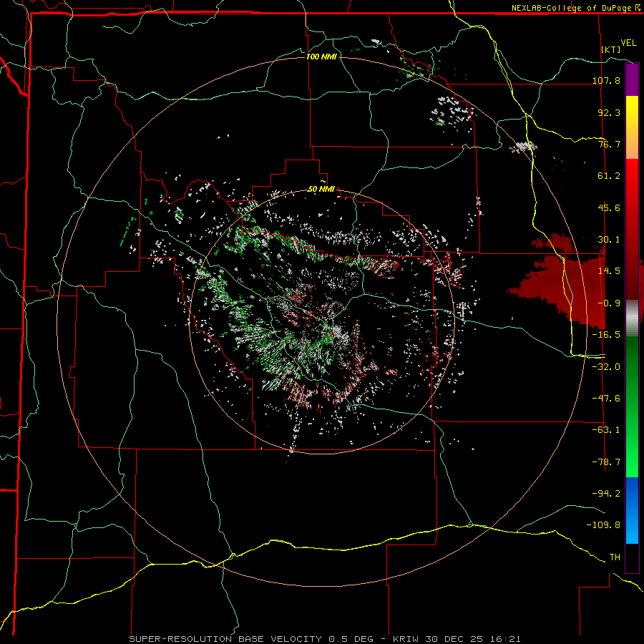Viewport: 644px width, 644px height.
Task: Click the VEL legend title
Action: (x=628, y=42)
